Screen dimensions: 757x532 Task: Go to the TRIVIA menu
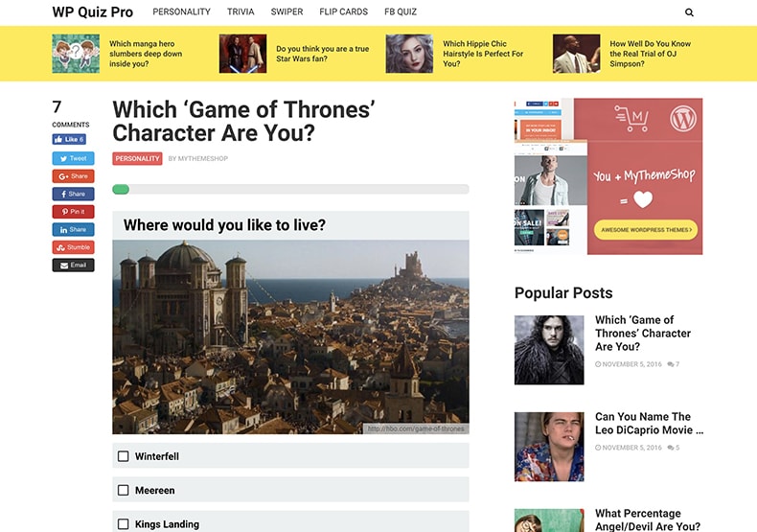tap(241, 12)
